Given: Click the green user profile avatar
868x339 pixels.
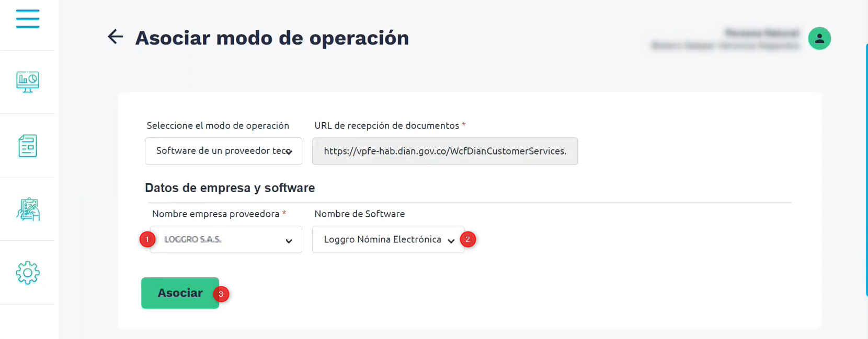Looking at the screenshot, I should [x=819, y=38].
